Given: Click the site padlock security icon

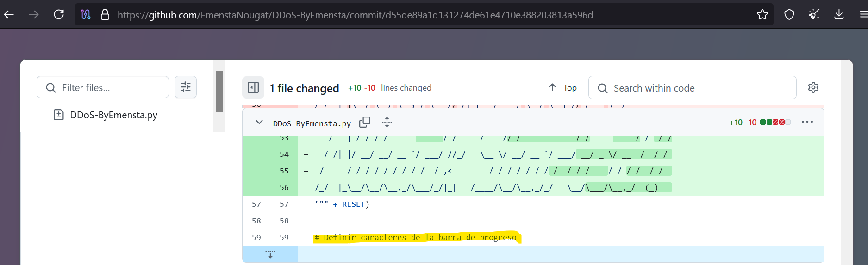Looking at the screenshot, I should click(x=105, y=15).
